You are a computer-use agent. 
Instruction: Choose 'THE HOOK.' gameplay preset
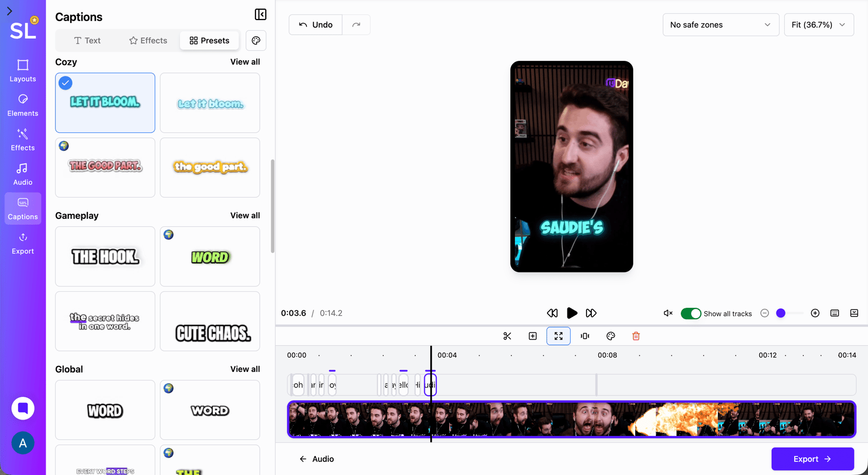(105, 256)
